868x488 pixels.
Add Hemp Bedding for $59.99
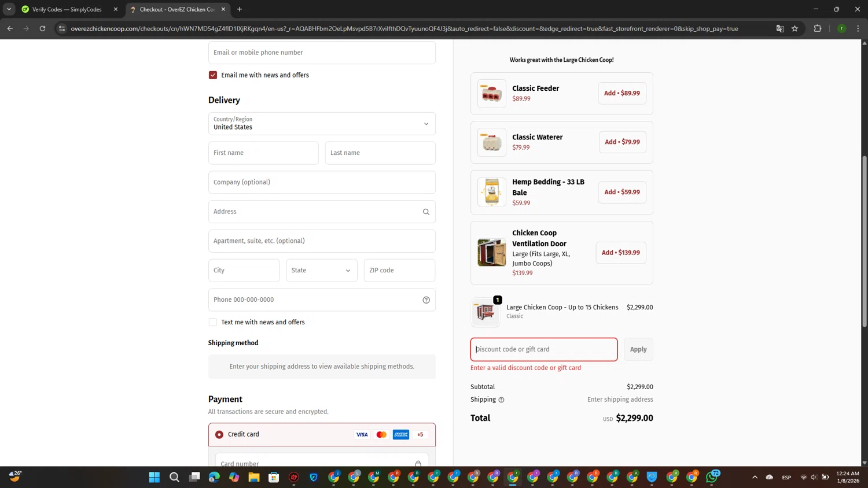tap(622, 192)
